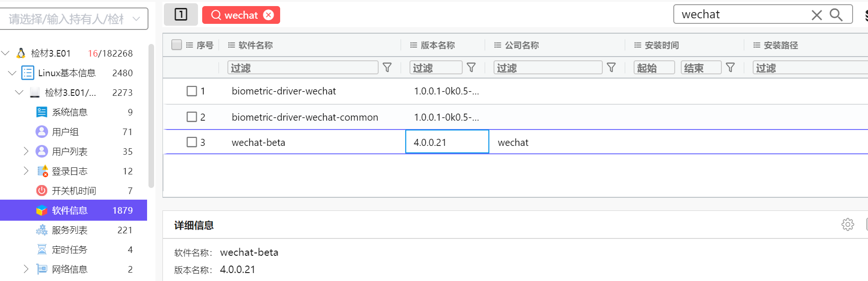Open 定时任务 in the sidebar

click(70, 250)
